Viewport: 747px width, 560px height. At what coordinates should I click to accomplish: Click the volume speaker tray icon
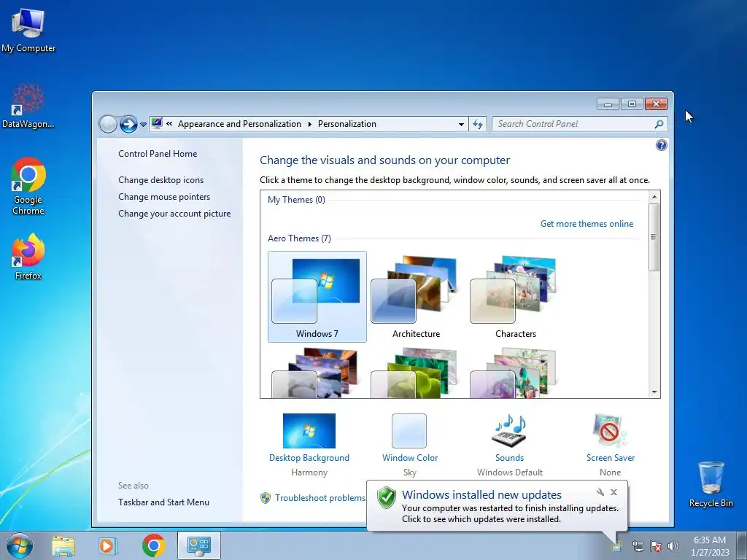click(673, 546)
